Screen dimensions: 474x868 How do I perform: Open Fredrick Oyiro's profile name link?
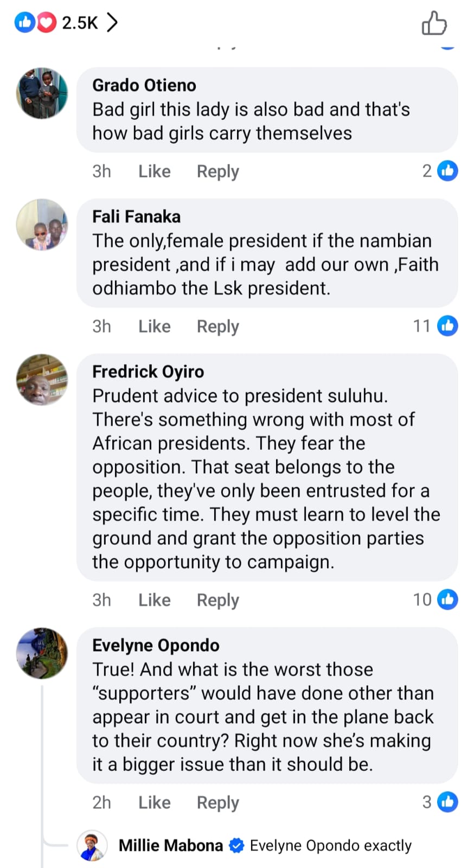(x=148, y=372)
